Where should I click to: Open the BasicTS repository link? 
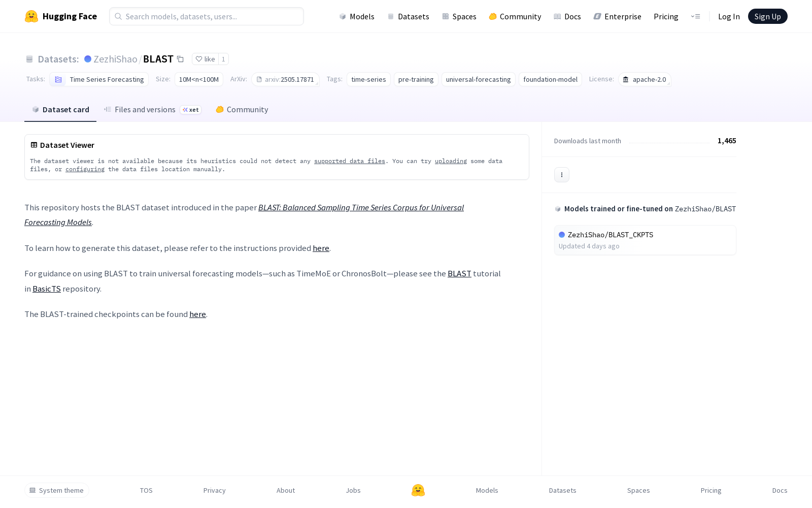tap(47, 289)
